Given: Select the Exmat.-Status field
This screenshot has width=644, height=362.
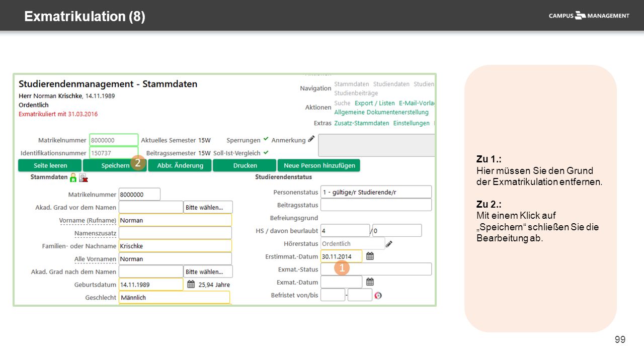Looking at the screenshot, I should point(376,269).
